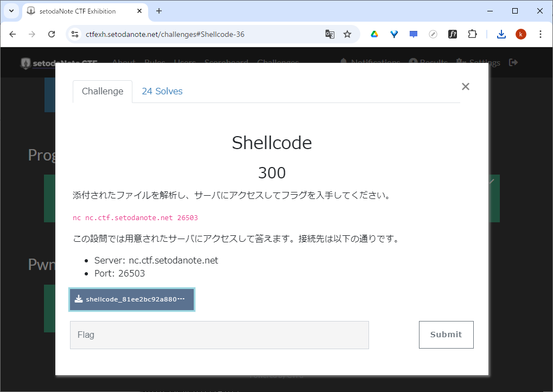Viewport: 553px width, 392px height.
Task: Click the browser forward arrow
Action: [31, 34]
